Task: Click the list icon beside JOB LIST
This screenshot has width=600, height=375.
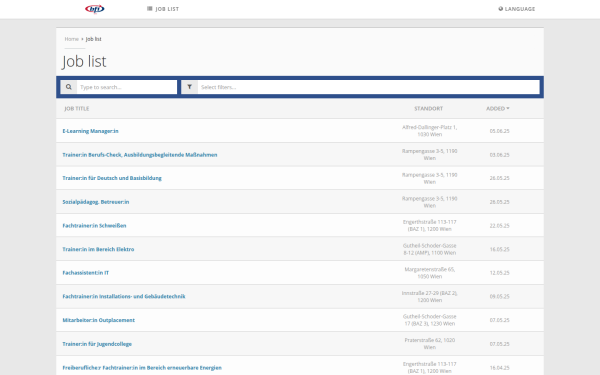Action: [x=150, y=8]
